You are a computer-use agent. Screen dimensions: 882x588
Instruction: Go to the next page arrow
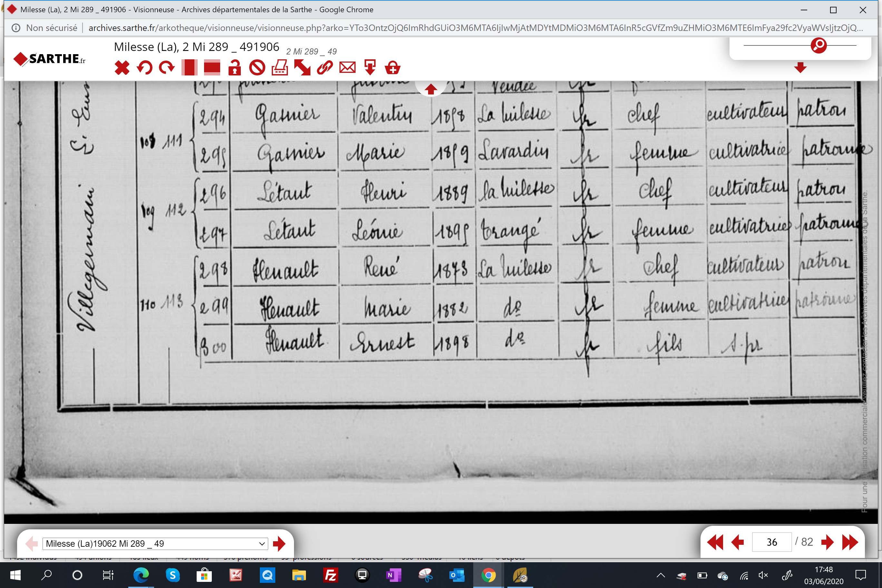tap(827, 542)
